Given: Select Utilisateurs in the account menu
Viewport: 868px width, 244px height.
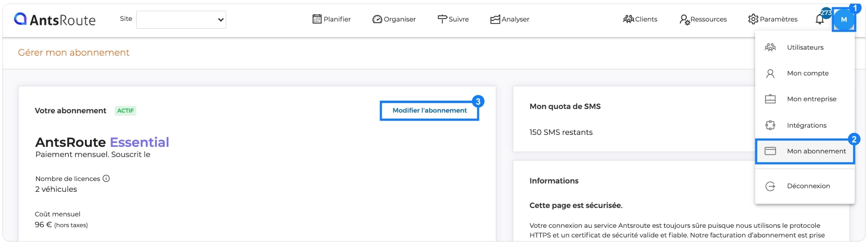Looking at the screenshot, I should (x=805, y=47).
